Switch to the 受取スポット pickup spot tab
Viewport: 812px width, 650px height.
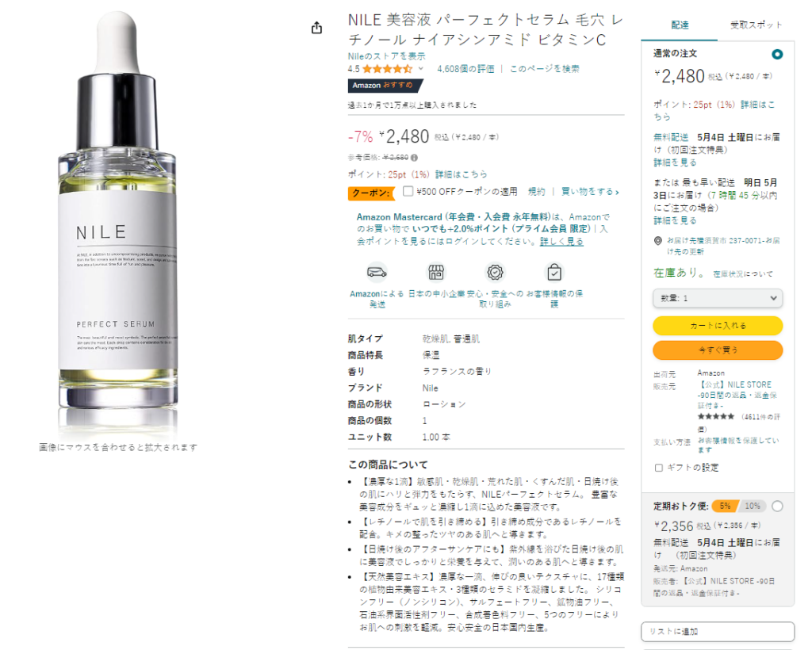(756, 25)
